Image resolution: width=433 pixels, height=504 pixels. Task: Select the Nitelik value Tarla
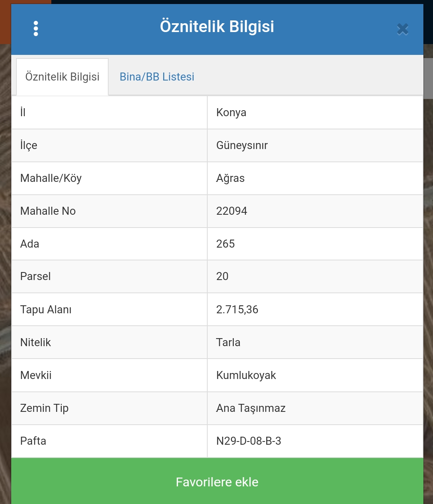click(x=228, y=343)
